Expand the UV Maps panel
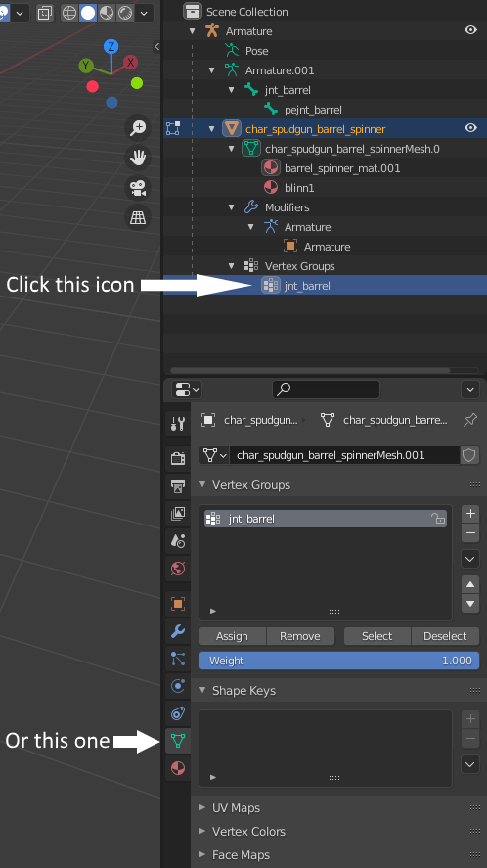The height and width of the screenshot is (868, 487). [202, 807]
